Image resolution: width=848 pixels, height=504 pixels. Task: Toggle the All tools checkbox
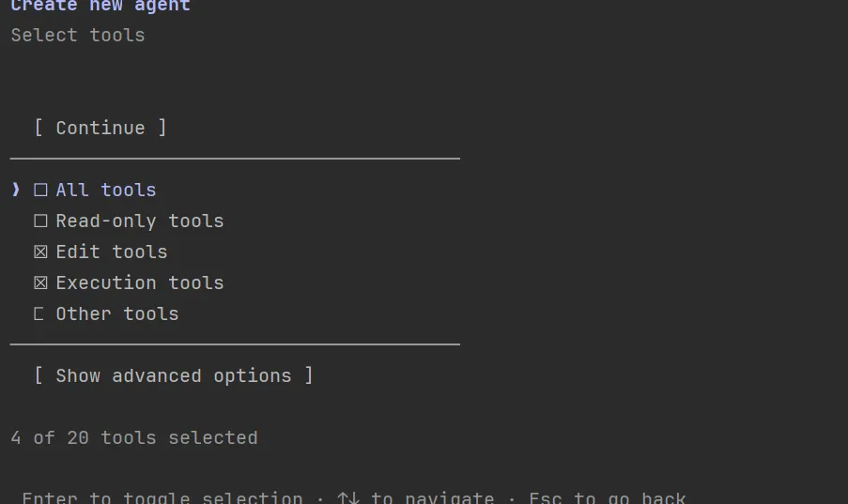tap(40, 191)
